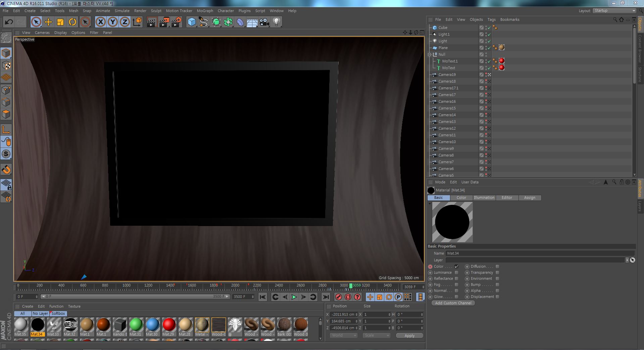Select the Scale tool
This screenshot has height=350, width=644.
60,22
